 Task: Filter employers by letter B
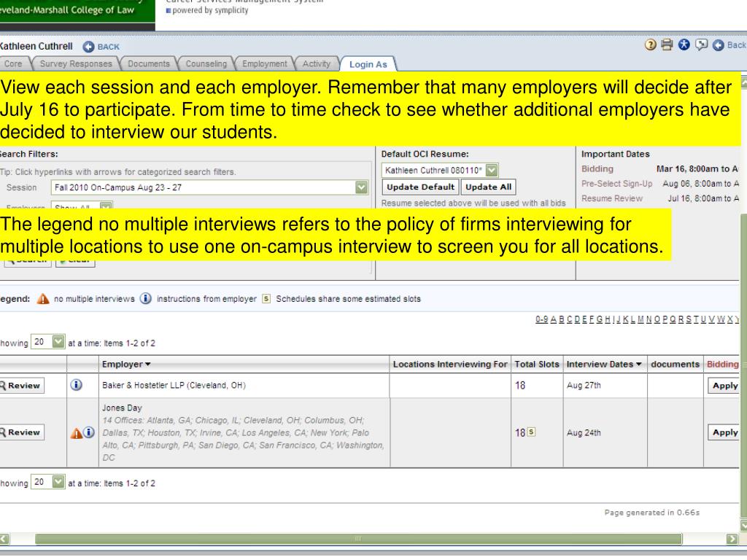click(562, 319)
